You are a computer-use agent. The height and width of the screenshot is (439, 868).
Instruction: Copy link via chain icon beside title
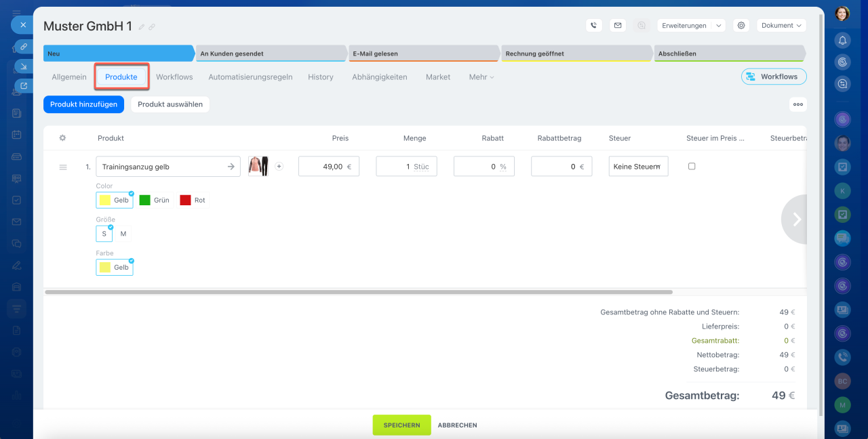[x=152, y=27]
